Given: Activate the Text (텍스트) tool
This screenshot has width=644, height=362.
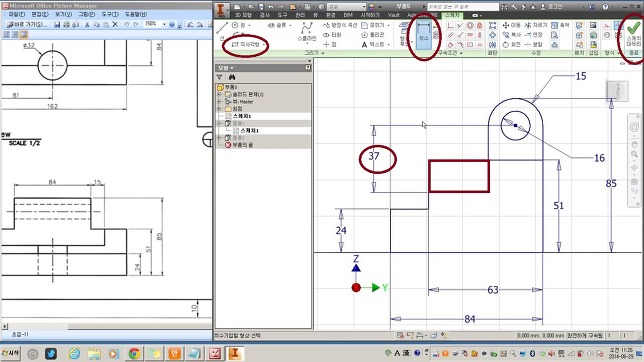Looking at the screenshot, I should tap(373, 44).
